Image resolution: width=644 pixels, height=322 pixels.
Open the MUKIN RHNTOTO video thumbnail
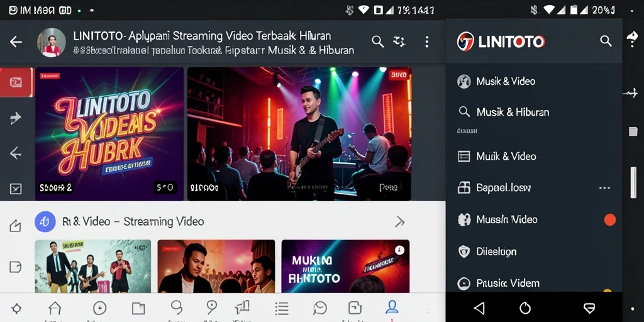pyautogui.click(x=345, y=266)
